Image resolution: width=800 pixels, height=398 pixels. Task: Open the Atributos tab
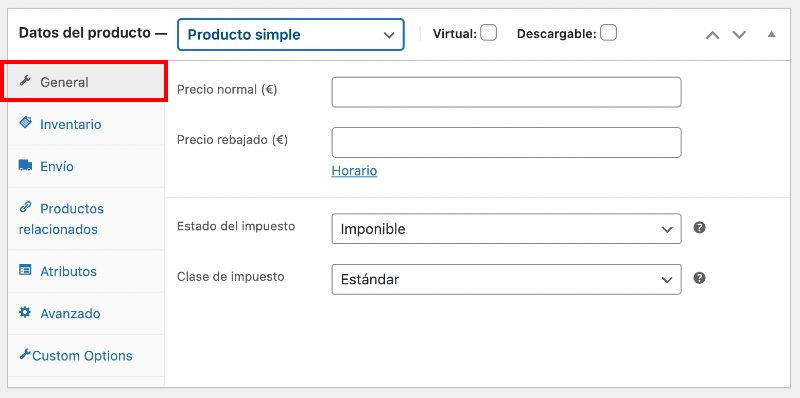click(x=86, y=271)
